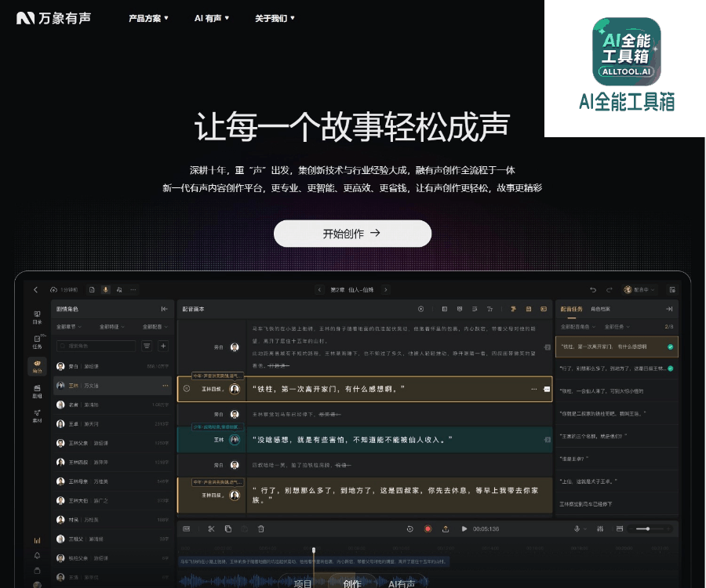Click the orange save icon in script toolbar
This screenshot has width=706, height=588.
[529, 309]
